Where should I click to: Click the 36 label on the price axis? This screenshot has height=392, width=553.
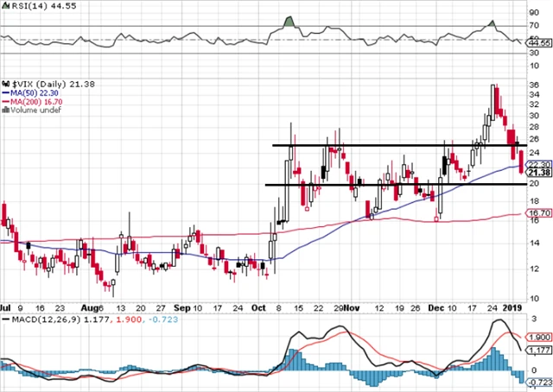point(535,85)
